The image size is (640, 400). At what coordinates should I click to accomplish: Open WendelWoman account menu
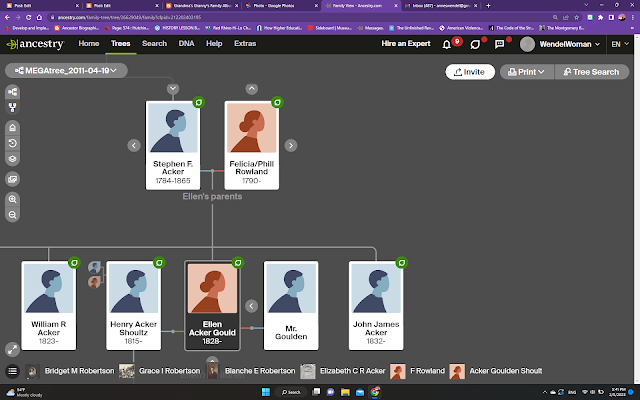point(569,44)
